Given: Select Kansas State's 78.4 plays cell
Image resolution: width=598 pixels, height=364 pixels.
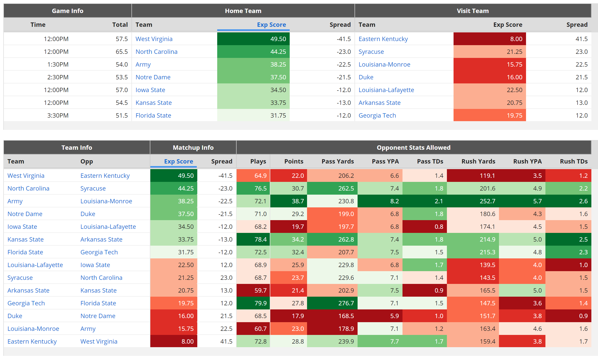Looking at the screenshot, I should (253, 239).
